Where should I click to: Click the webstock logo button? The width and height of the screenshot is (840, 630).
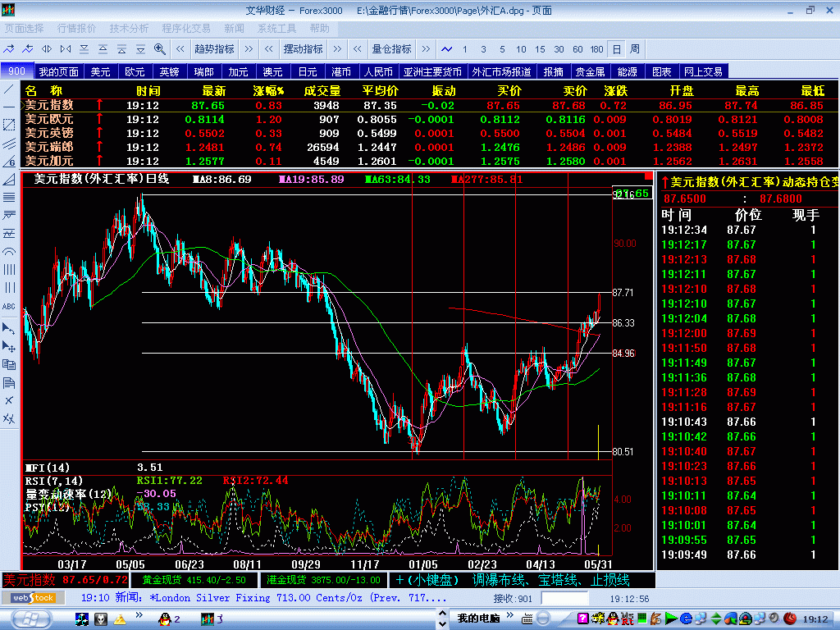[33, 598]
